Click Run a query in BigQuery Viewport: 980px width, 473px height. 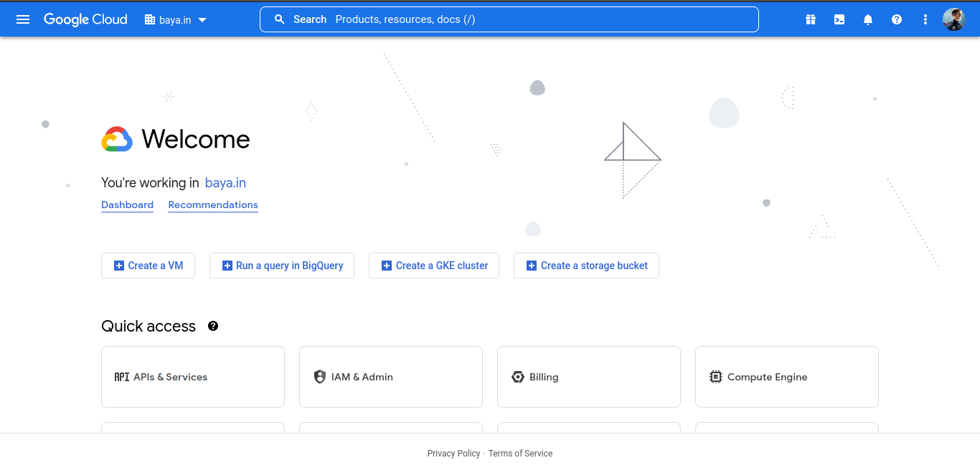pos(282,266)
